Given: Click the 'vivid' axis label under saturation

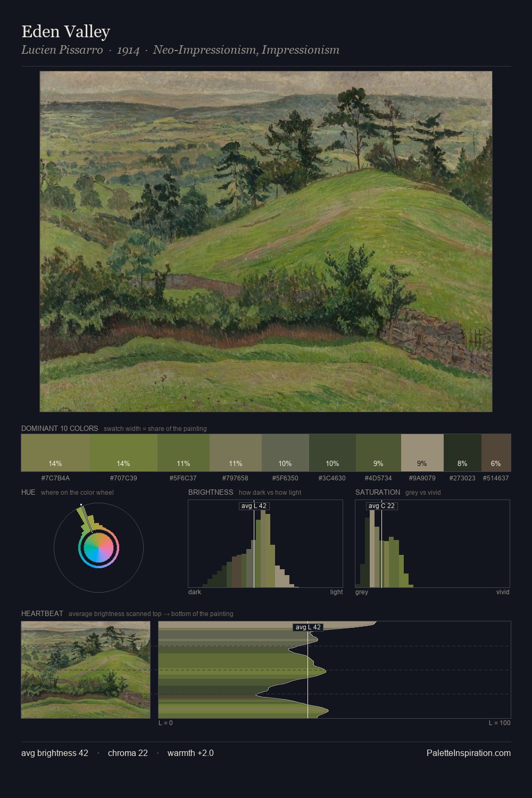Looking at the screenshot, I should pos(503,592).
